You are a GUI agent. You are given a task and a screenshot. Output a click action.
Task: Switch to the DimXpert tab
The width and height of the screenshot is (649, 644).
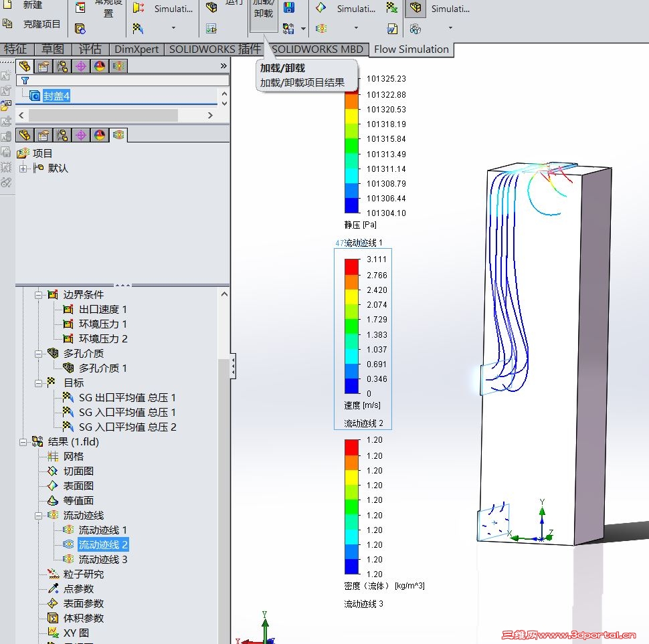point(136,49)
